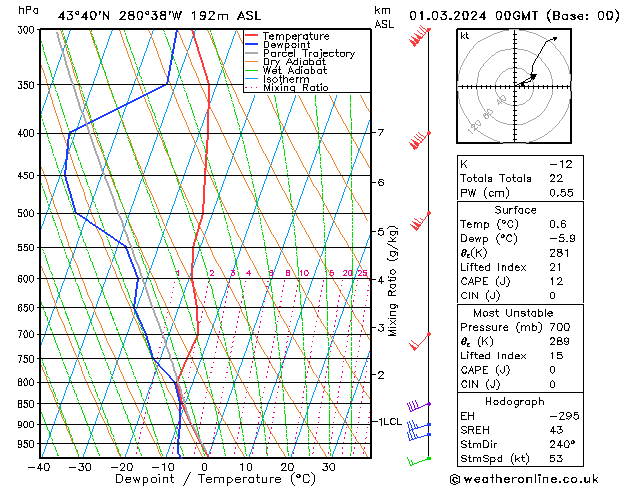The image size is (629, 486).
Task: Click the weatheronline.co.uk link
Action: 531,479
